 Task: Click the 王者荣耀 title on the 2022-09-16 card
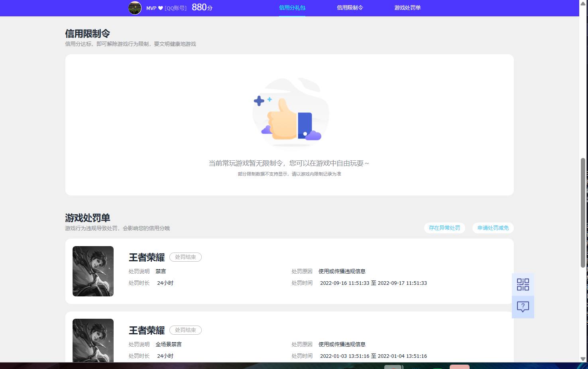coord(147,257)
